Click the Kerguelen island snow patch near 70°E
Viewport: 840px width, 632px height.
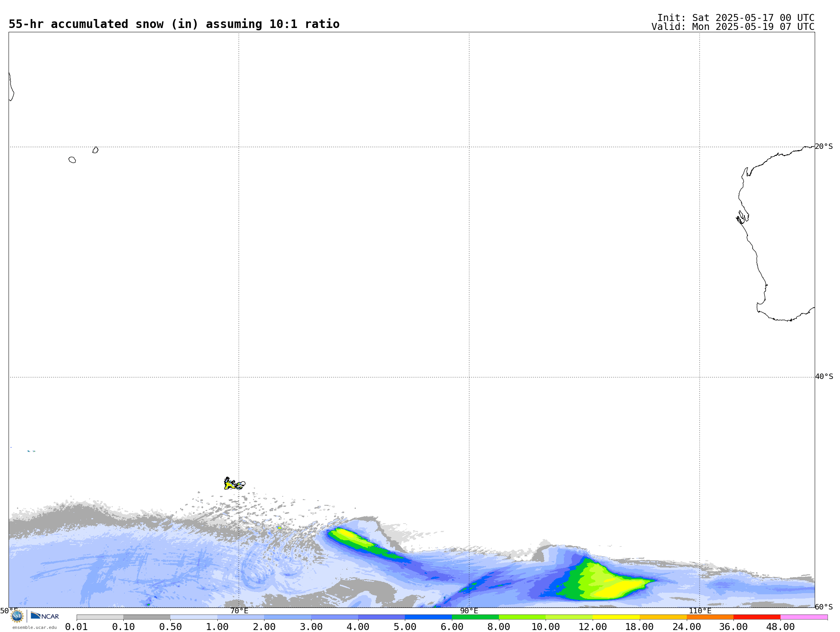point(234,484)
